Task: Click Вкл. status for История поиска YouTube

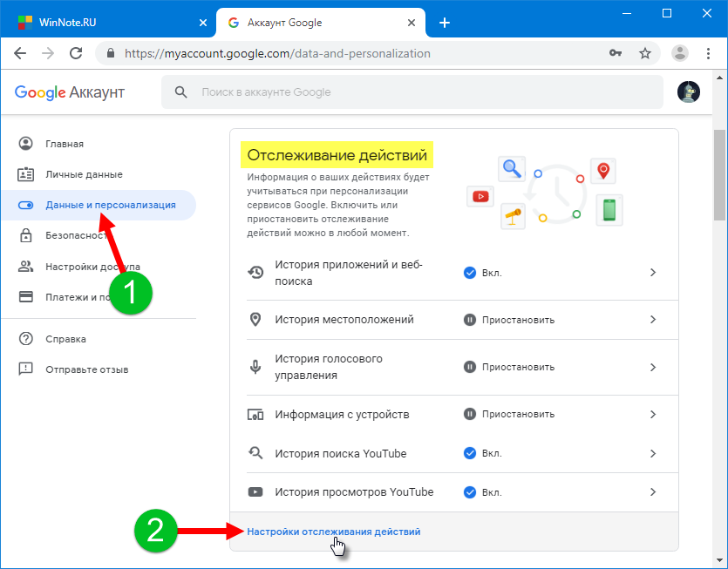Action: point(483,453)
